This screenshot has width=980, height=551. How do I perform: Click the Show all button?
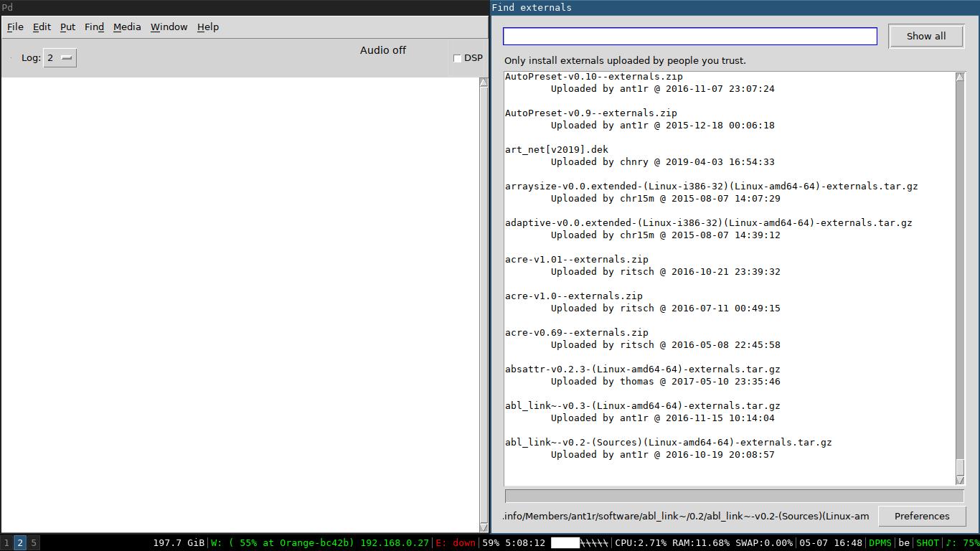coord(926,36)
